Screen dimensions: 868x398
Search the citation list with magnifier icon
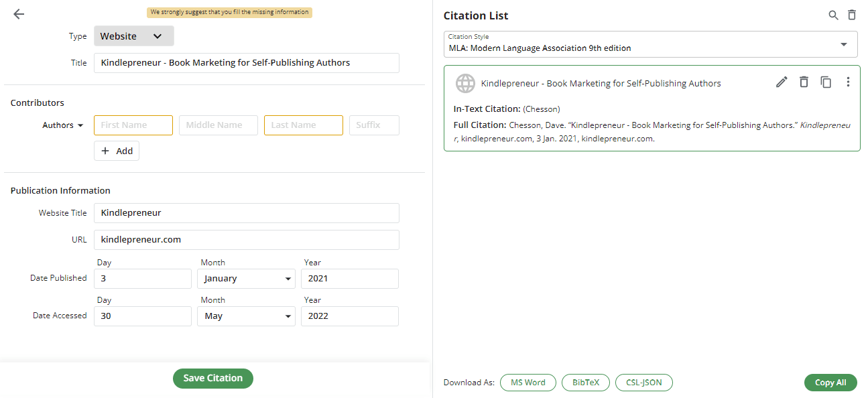(x=833, y=15)
